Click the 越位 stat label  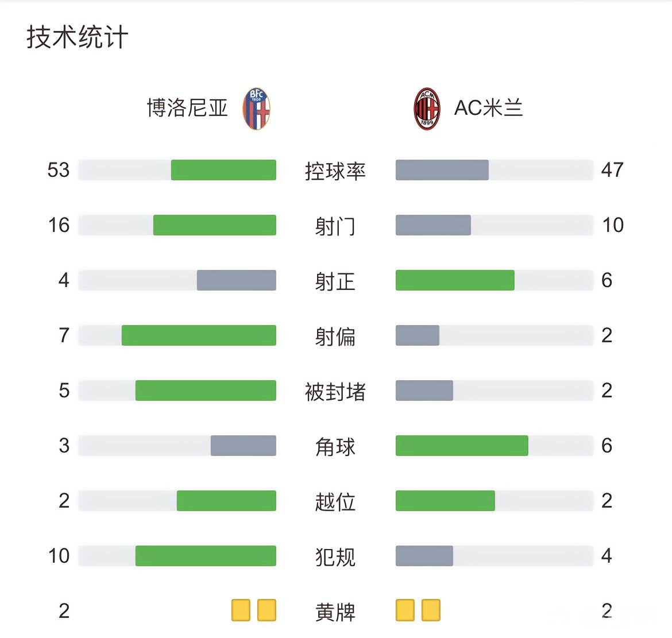coord(335,502)
